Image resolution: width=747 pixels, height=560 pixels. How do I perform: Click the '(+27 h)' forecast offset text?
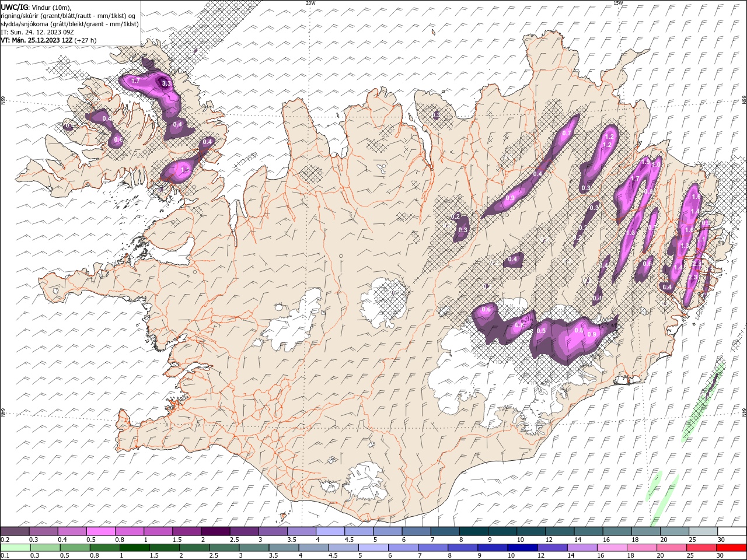tap(86, 40)
